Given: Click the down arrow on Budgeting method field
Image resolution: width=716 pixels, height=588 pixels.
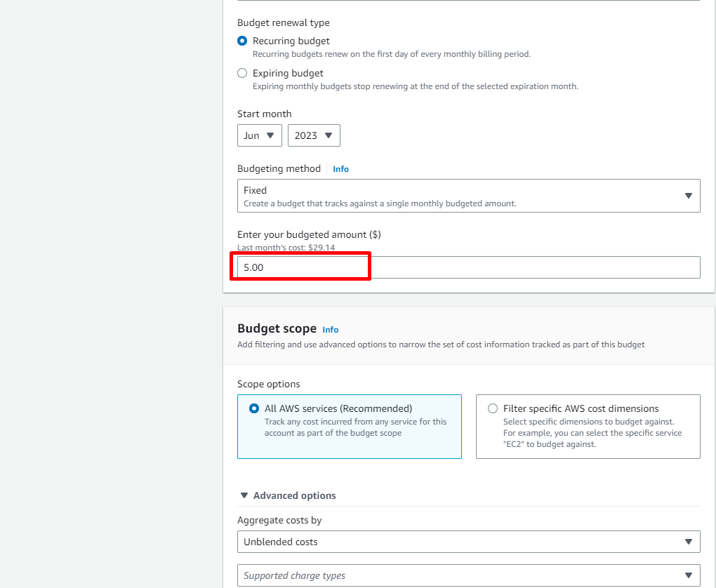Looking at the screenshot, I should 688,196.
